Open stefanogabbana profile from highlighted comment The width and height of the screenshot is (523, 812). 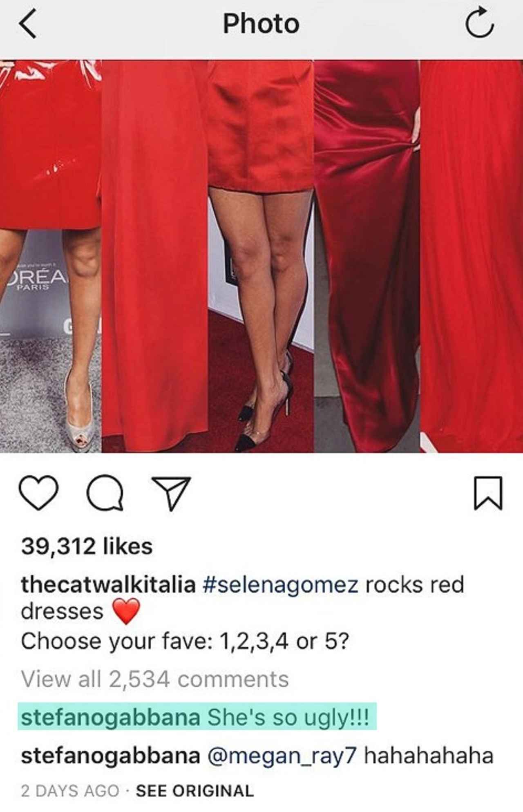(x=110, y=718)
